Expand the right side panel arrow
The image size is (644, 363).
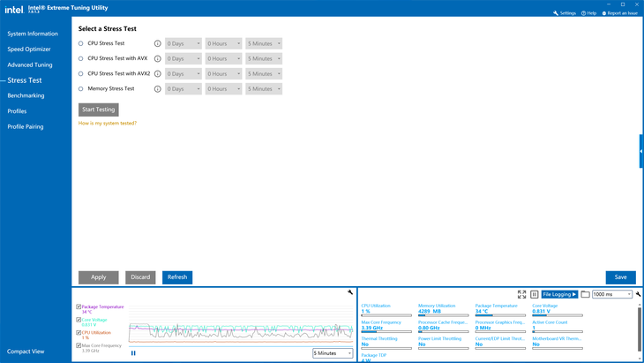tap(641, 151)
